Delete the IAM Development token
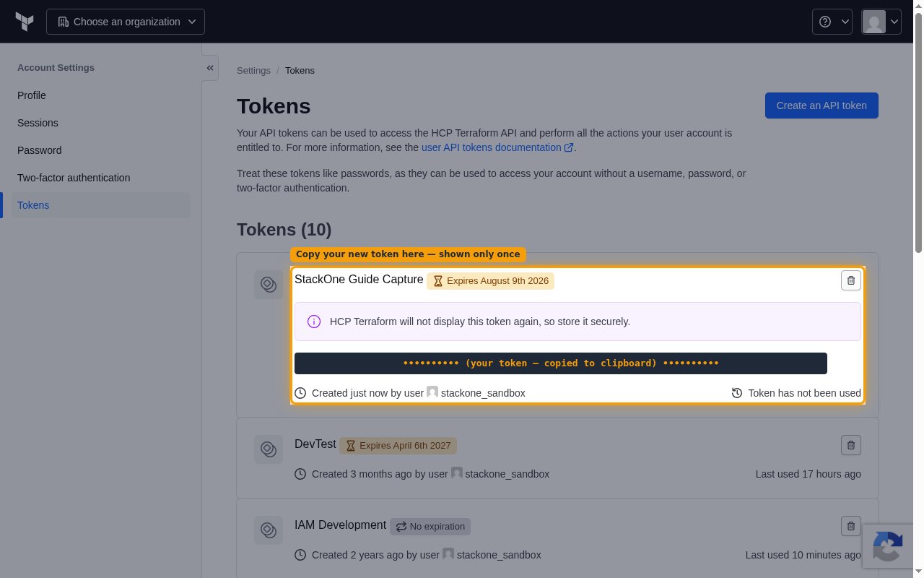This screenshot has width=924, height=578. (x=851, y=526)
